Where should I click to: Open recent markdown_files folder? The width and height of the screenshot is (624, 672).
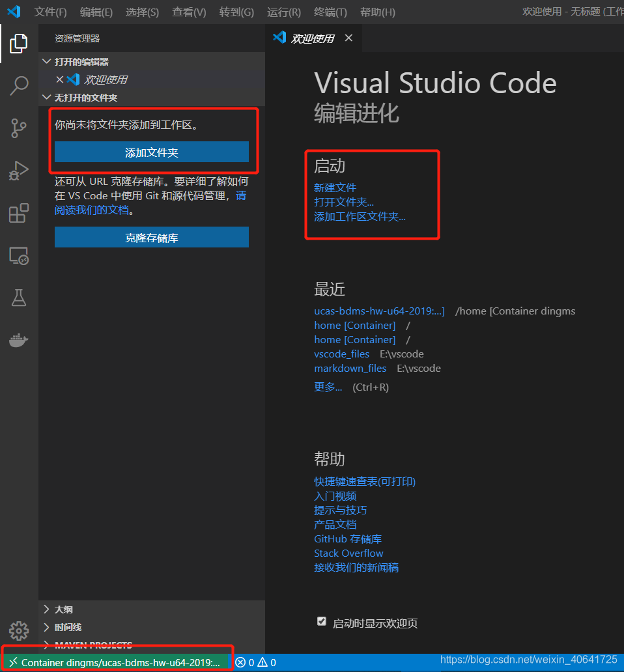pyautogui.click(x=350, y=369)
